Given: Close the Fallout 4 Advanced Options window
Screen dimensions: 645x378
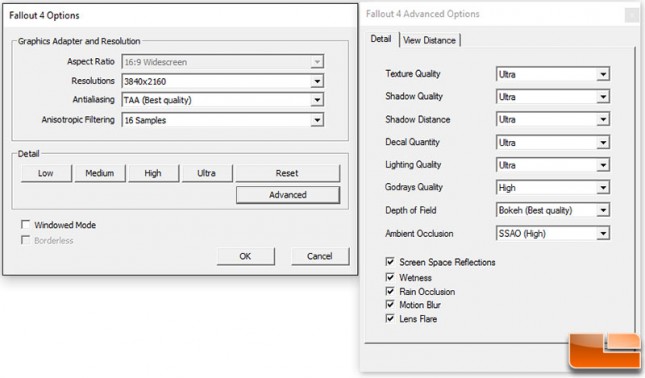Looking at the screenshot, I should (631, 15).
